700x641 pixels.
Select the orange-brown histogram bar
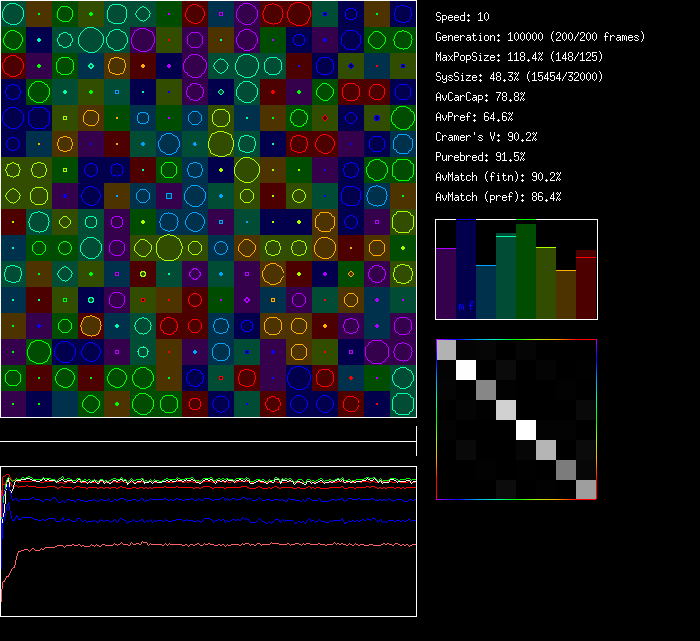pos(566,294)
